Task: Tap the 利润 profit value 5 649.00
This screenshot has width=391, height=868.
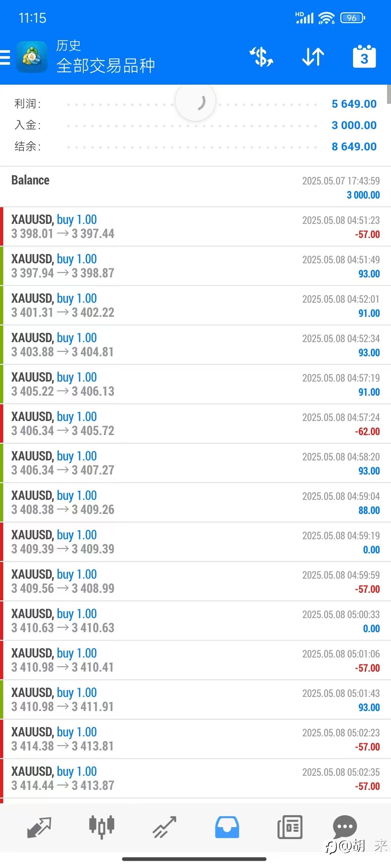Action: coord(354,104)
